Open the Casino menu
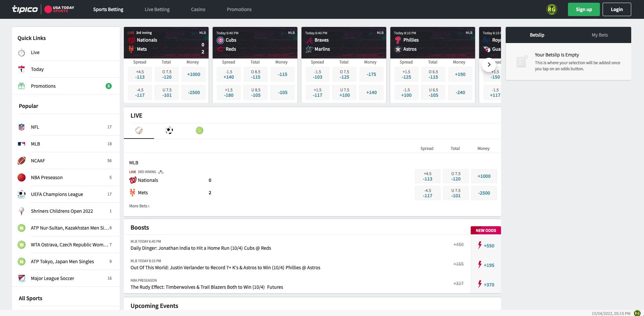The width and height of the screenshot is (644, 316). (198, 9)
